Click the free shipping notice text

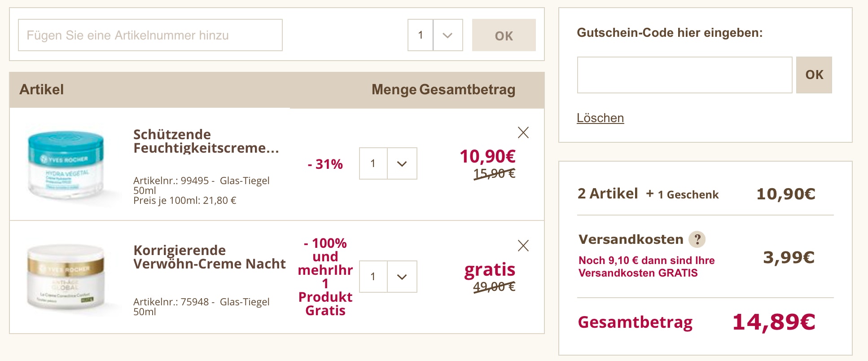point(646,267)
